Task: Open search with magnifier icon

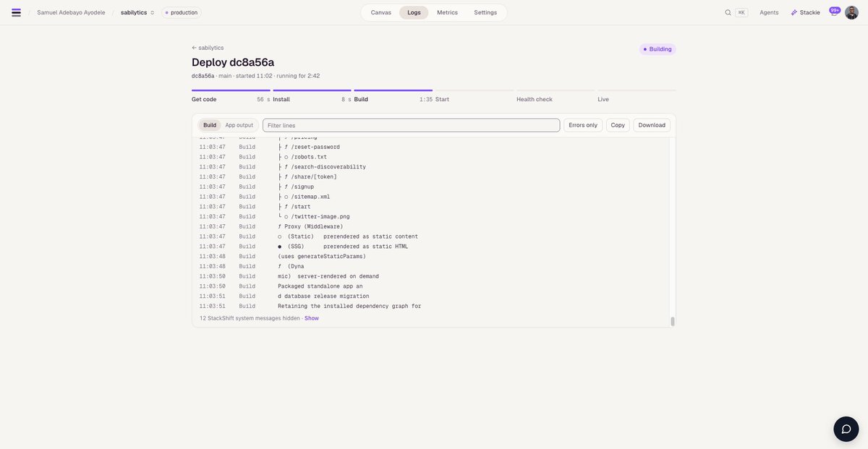Action: [x=728, y=12]
